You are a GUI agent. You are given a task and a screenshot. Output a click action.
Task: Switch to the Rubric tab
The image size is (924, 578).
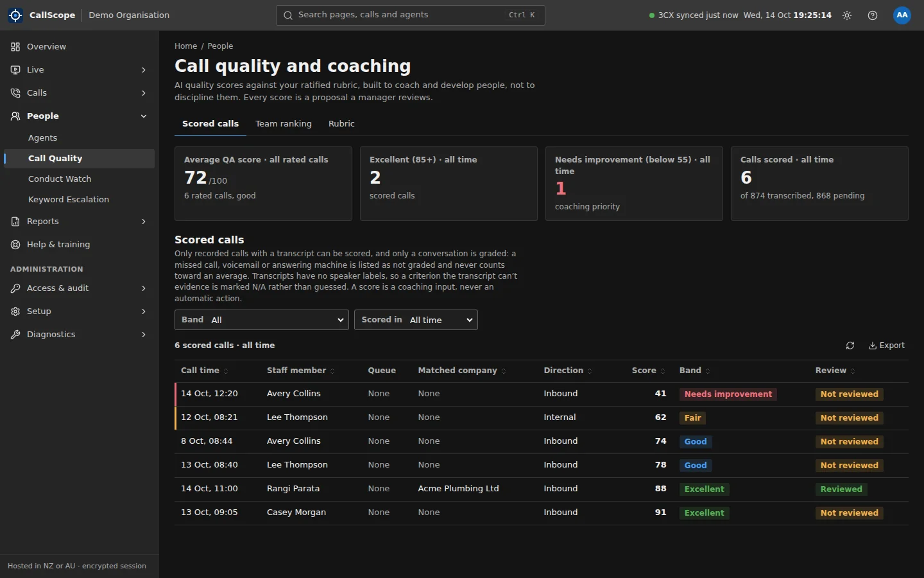click(x=341, y=124)
